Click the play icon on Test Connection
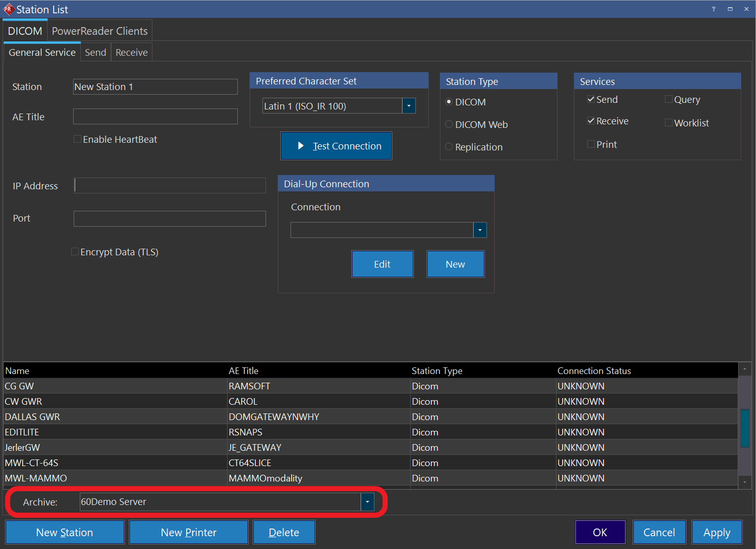The width and height of the screenshot is (756, 549). [x=301, y=146]
